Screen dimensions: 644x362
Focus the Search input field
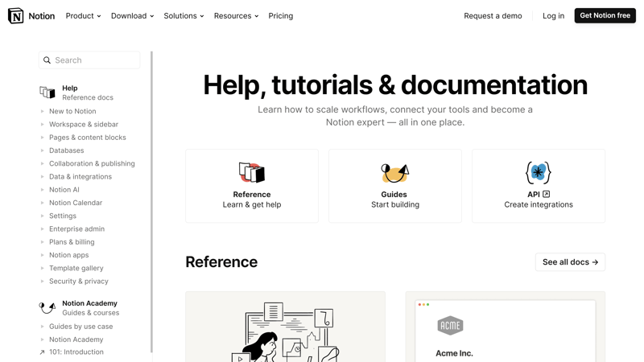click(x=89, y=60)
